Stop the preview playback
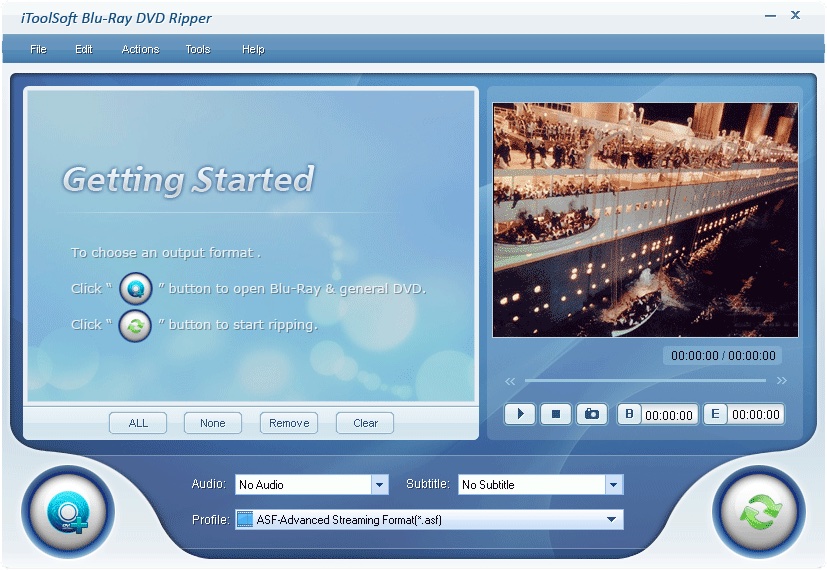827x570 pixels. (555, 414)
